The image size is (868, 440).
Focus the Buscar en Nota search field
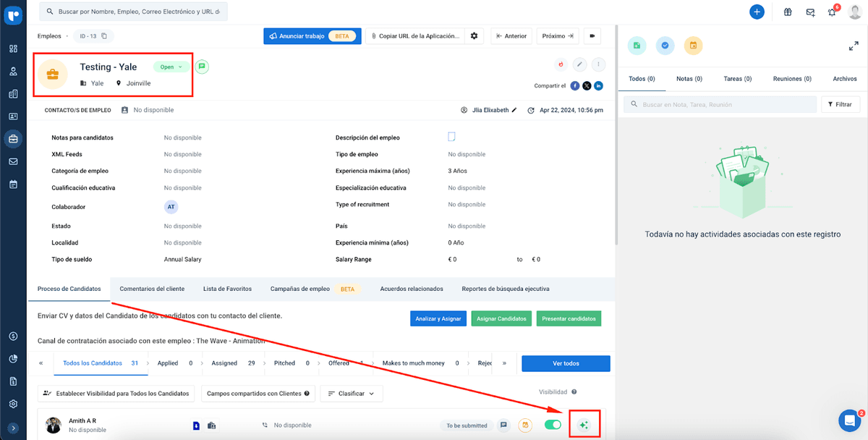pos(720,105)
